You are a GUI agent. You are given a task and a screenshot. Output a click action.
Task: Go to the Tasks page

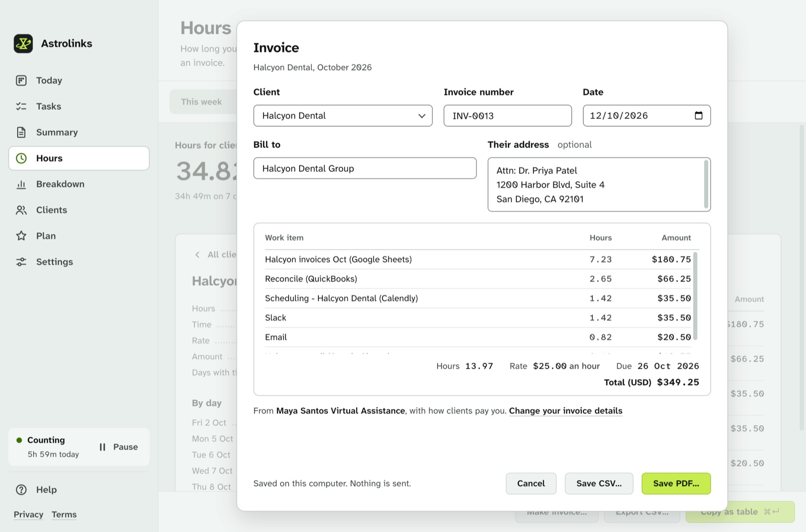[79, 106]
